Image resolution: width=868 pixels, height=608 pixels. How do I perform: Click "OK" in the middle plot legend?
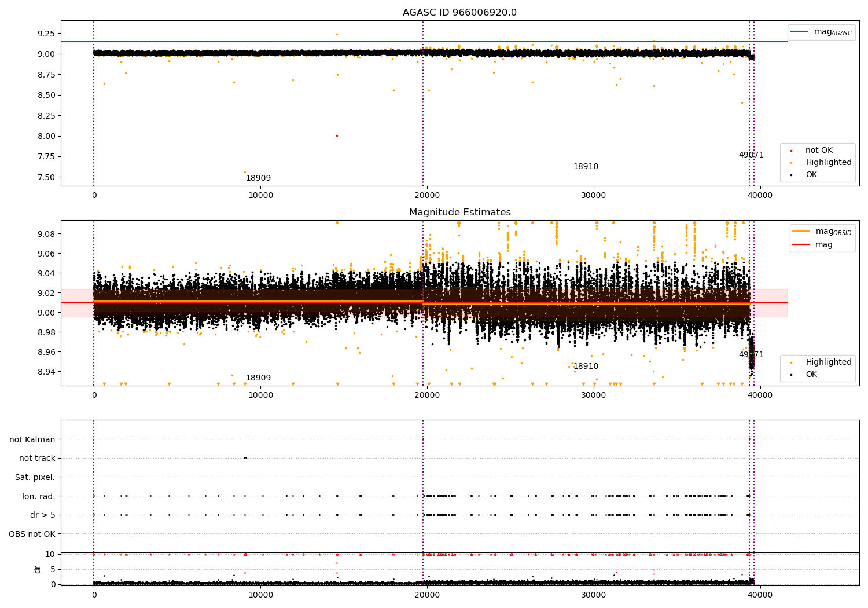(811, 375)
